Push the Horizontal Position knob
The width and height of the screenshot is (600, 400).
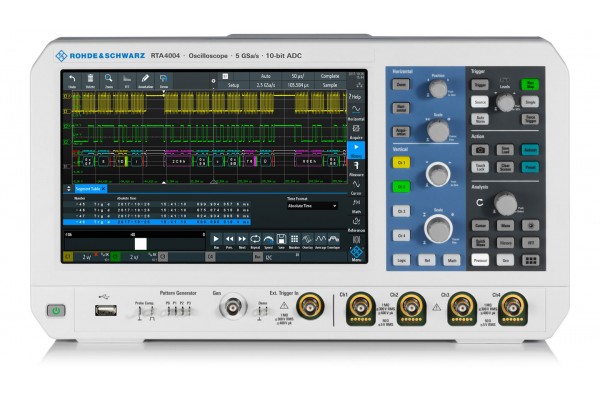click(x=438, y=89)
